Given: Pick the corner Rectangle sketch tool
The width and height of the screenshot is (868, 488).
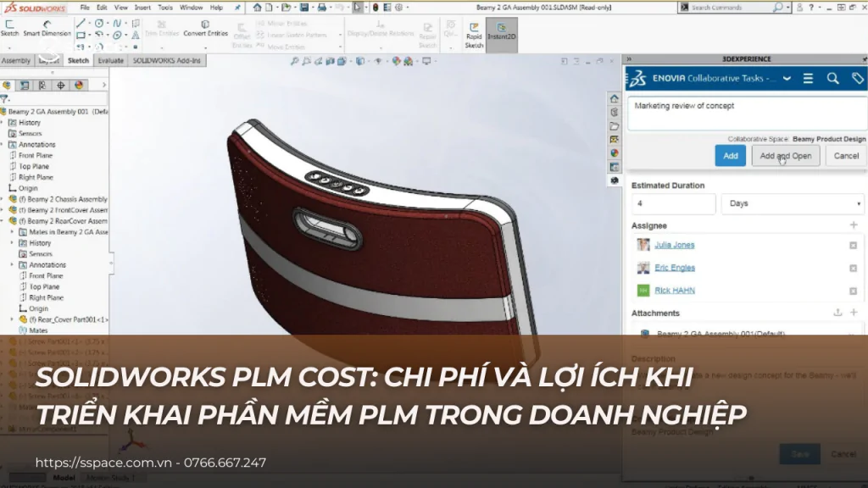Looking at the screenshot, I should 81,35.
